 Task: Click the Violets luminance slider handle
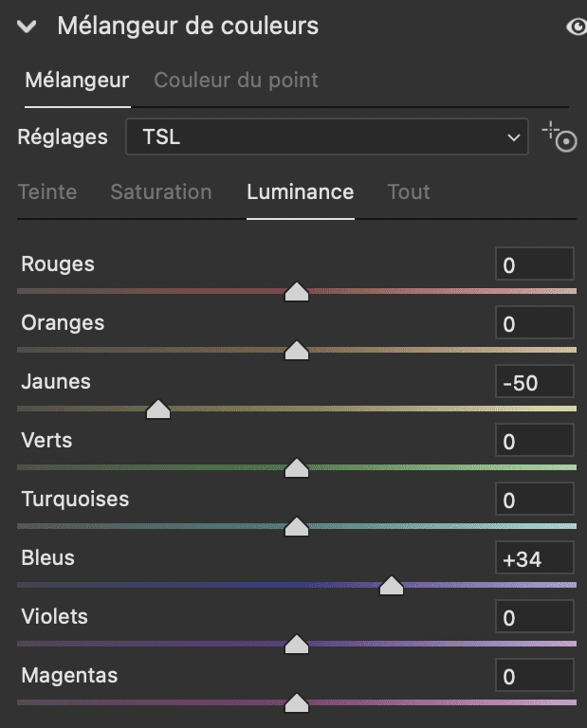[x=297, y=644]
